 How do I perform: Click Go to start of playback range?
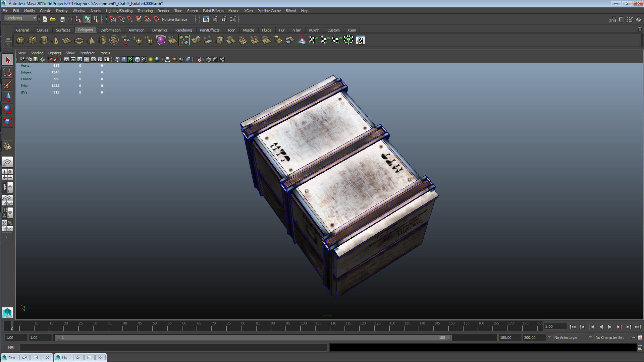point(573,327)
